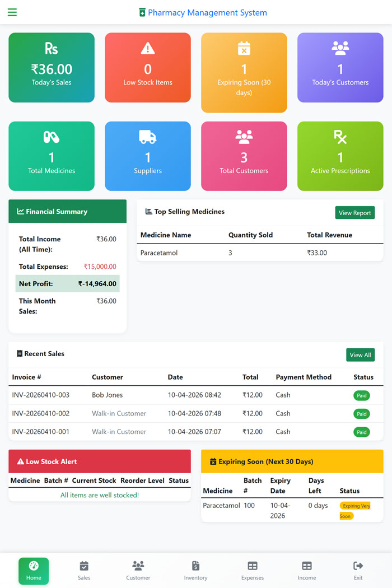Click the ₹33.00 total revenue cell
The width and height of the screenshot is (392, 588).
pos(317,253)
